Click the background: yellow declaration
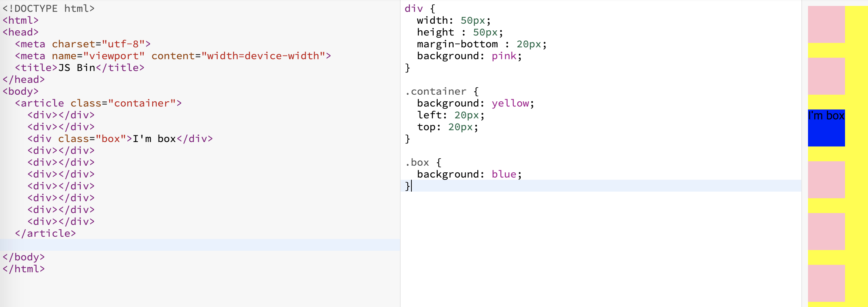Viewport: 868px width, 307px height. pyautogui.click(x=476, y=103)
